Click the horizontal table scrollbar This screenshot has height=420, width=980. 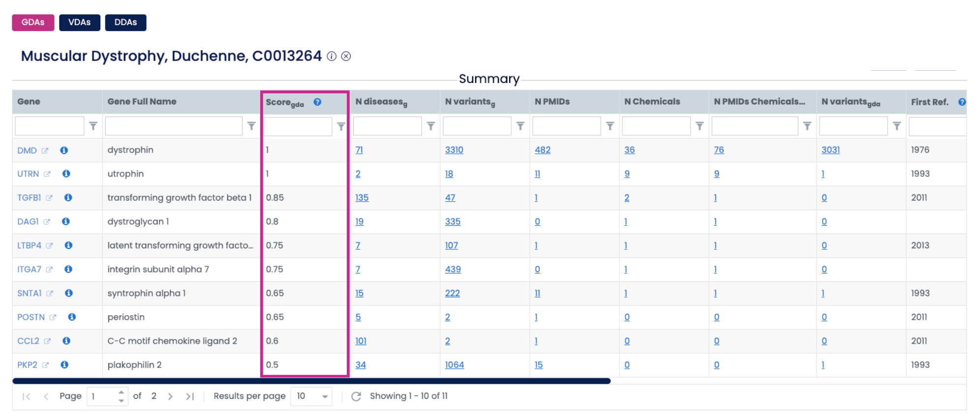coord(311,381)
